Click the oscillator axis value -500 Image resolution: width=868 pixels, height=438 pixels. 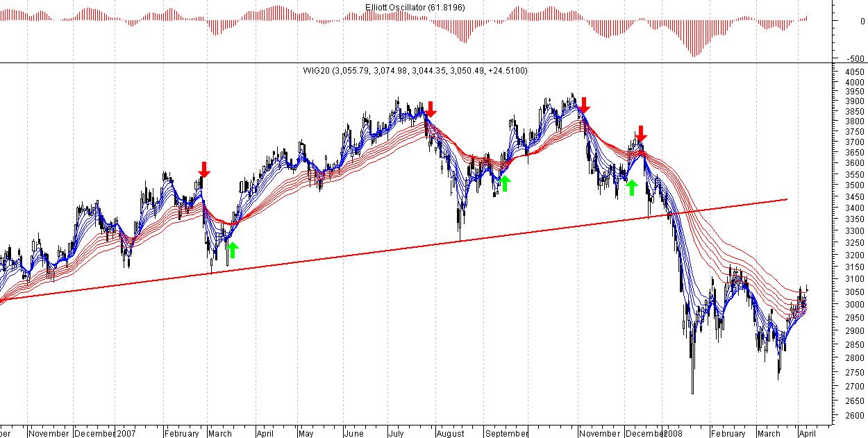click(855, 59)
